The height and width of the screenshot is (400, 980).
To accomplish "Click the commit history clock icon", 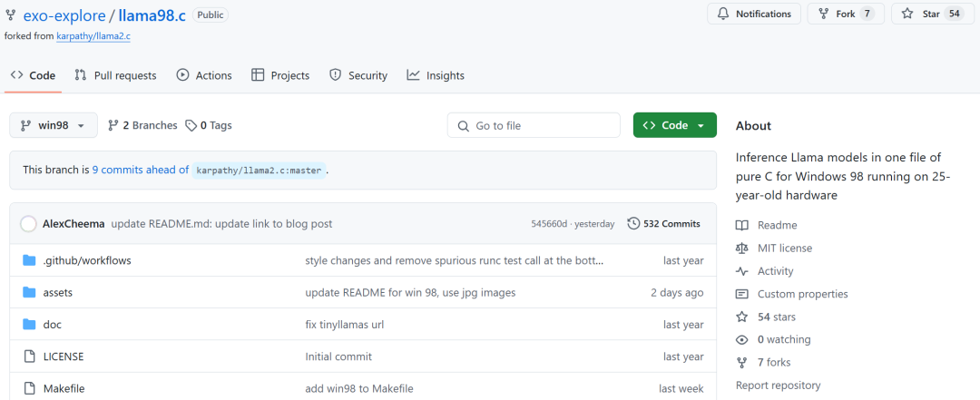I will point(633,224).
